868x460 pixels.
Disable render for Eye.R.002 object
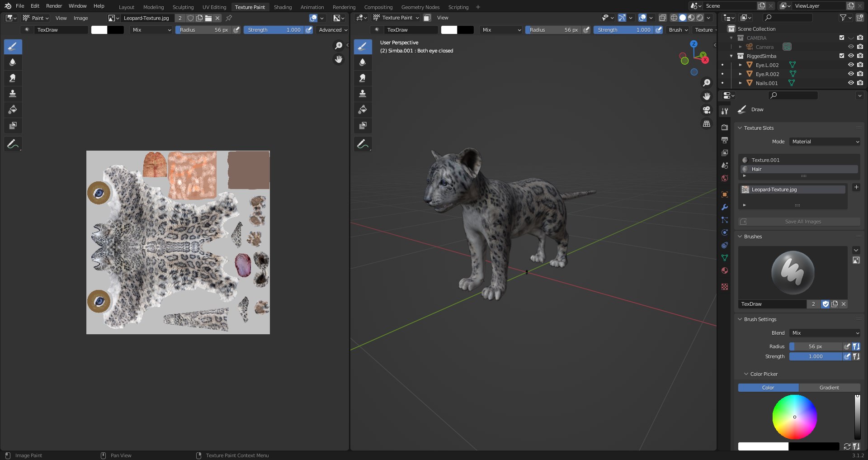pos(860,74)
